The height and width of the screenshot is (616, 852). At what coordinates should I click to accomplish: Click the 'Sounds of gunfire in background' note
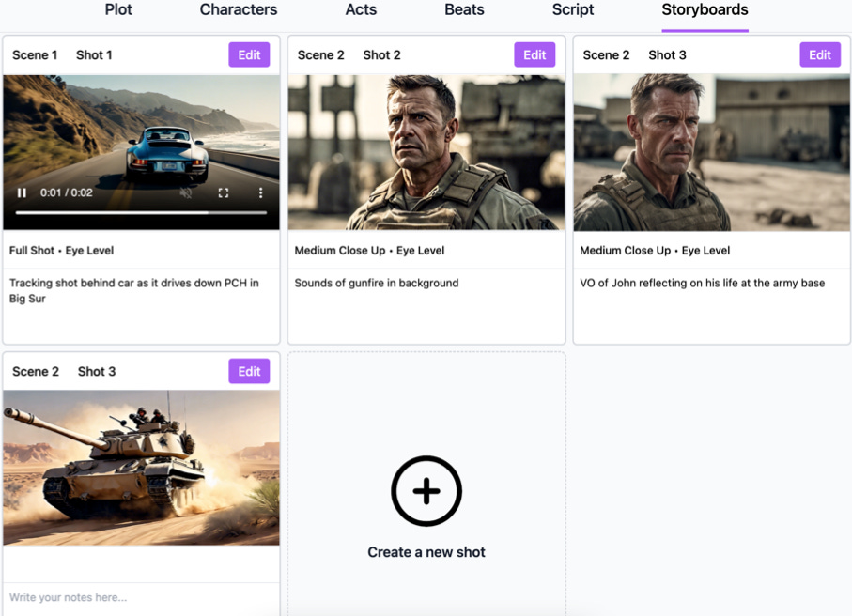(x=377, y=283)
